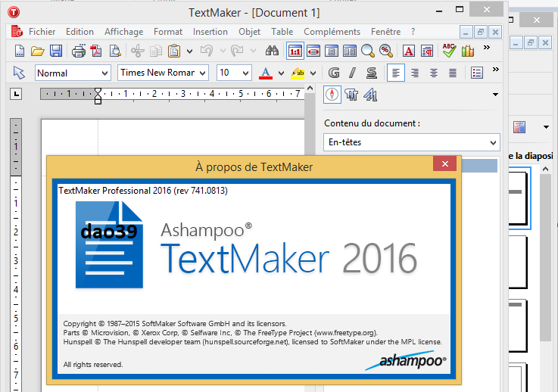Open the Insertion menu
This screenshot has width=558, height=392.
[210, 32]
